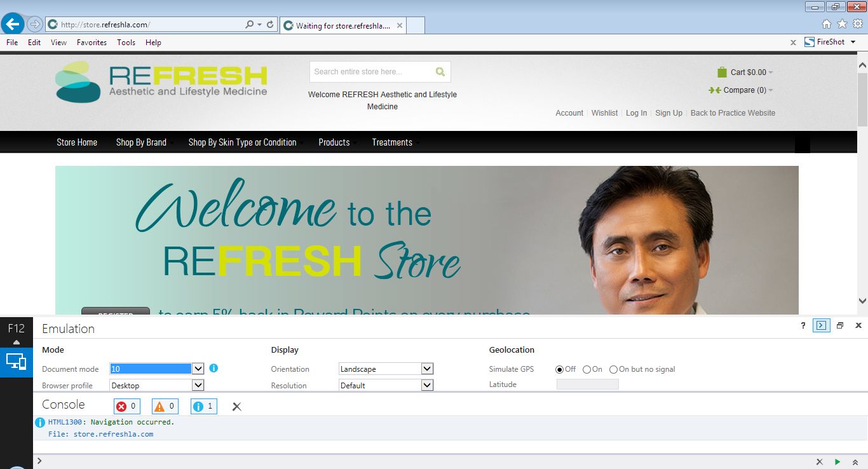868x469 pixels.
Task: Click the Log In link
Action: coord(636,113)
